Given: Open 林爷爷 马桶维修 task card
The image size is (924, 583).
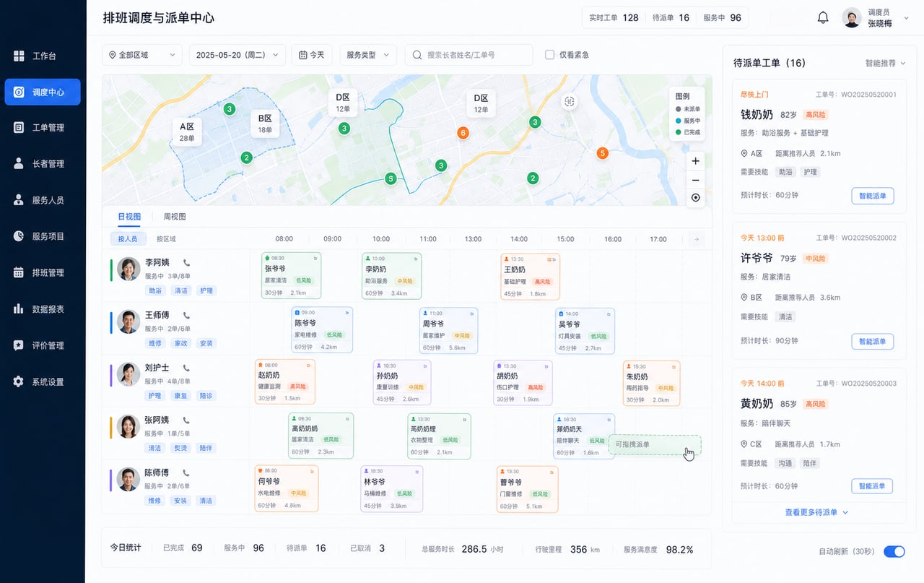Looking at the screenshot, I should tap(392, 488).
